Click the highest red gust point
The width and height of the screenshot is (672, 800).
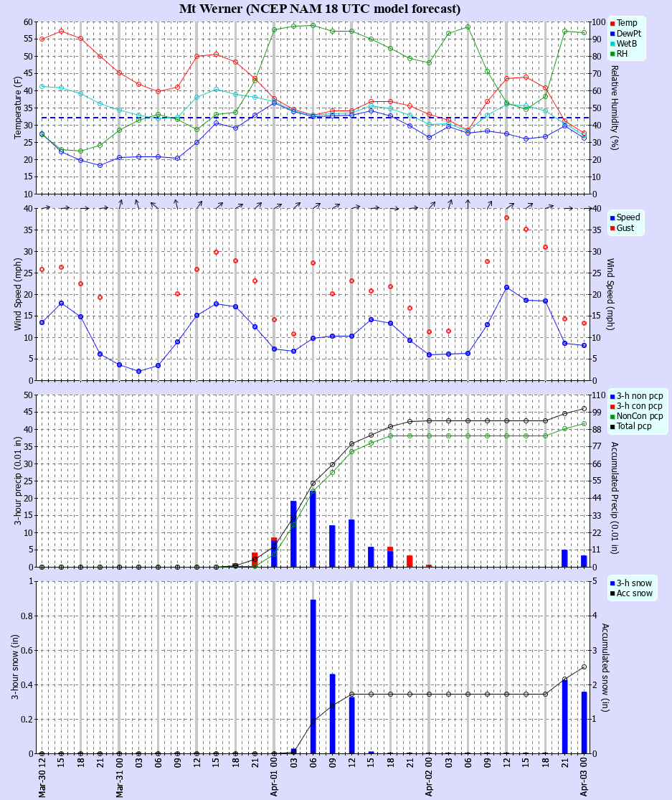point(506,217)
